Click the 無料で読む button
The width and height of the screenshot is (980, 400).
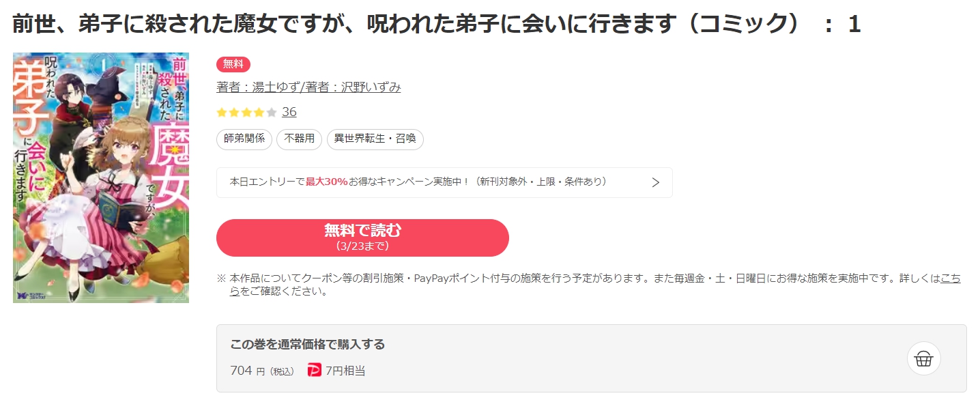coord(362,238)
